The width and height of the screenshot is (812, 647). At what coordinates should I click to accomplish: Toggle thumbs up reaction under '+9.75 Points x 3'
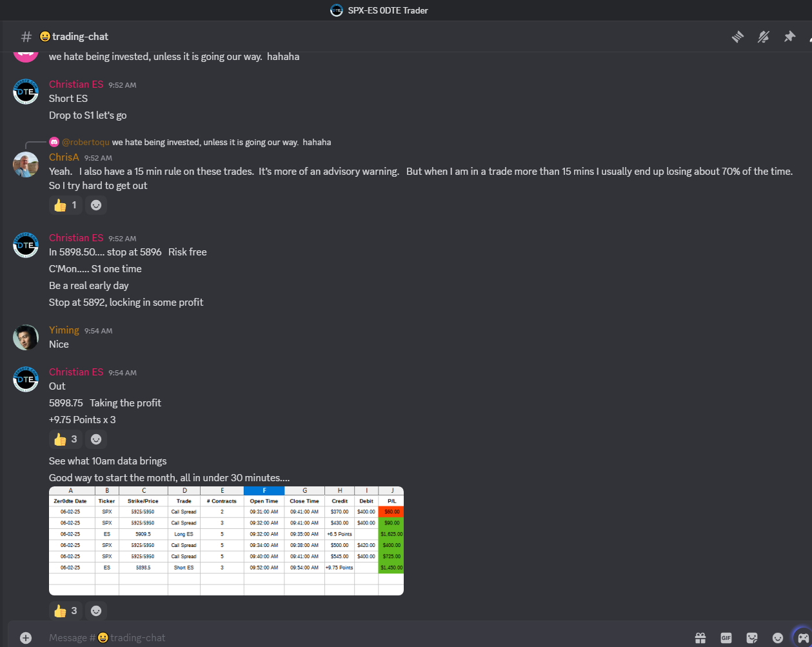[66, 439]
